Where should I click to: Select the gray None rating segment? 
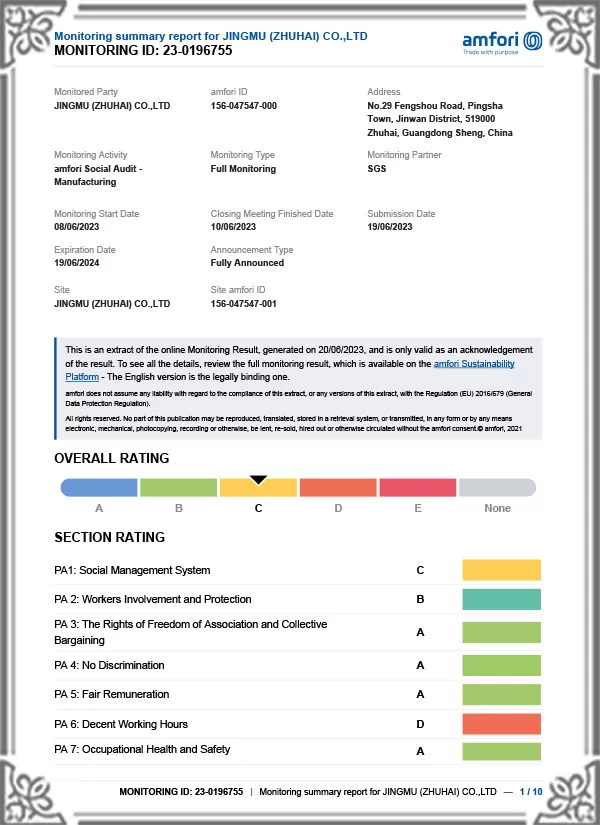497,488
